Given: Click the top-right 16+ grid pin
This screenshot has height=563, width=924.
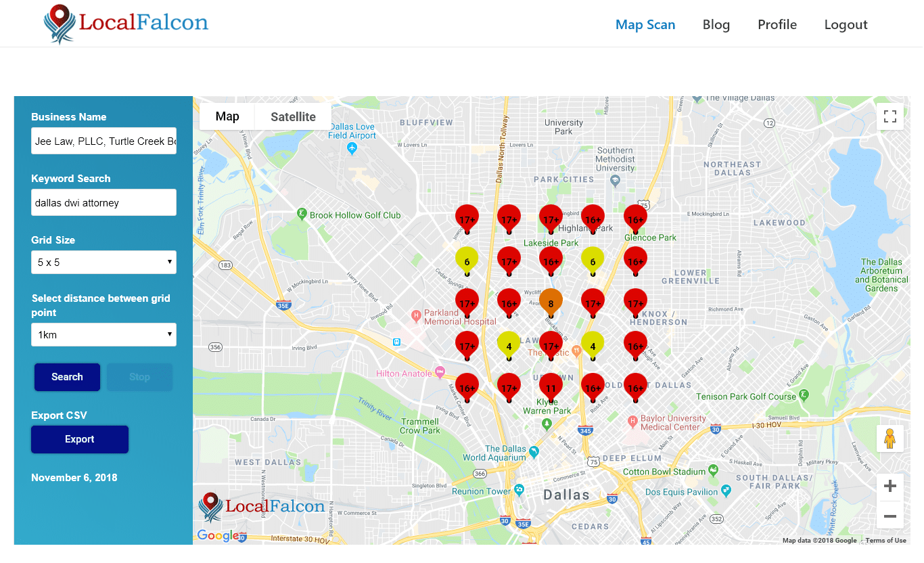Looking at the screenshot, I should [635, 219].
